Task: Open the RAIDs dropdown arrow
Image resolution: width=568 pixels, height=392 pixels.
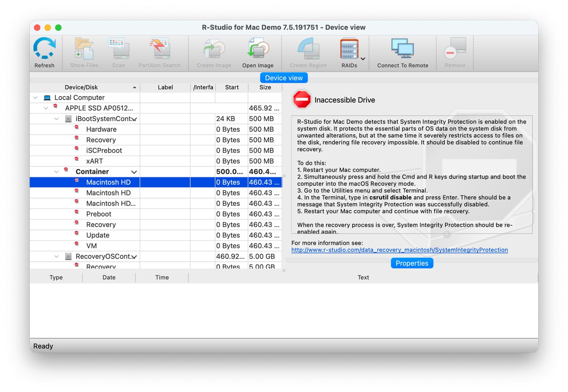Action: [x=363, y=59]
